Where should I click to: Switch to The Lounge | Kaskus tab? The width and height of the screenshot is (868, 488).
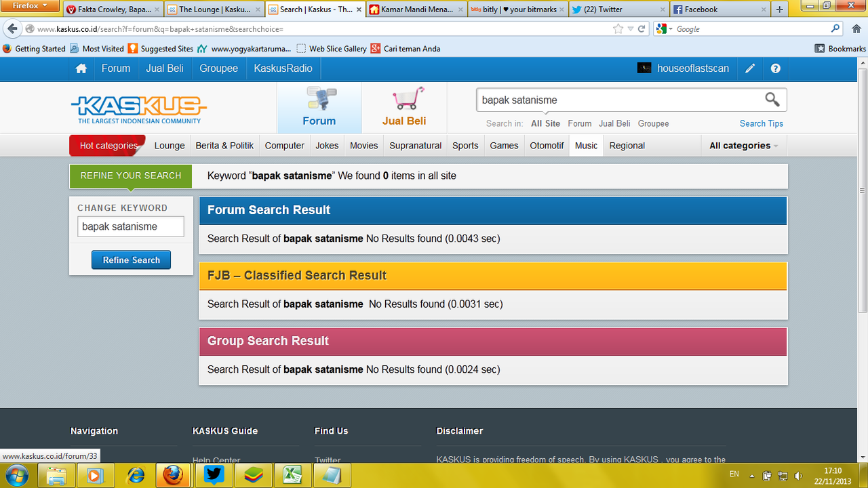[214, 9]
